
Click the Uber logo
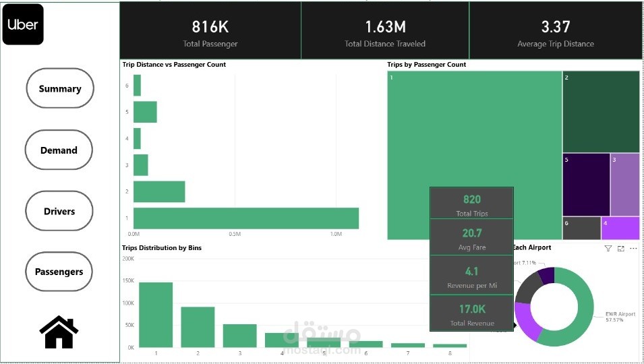pos(23,25)
